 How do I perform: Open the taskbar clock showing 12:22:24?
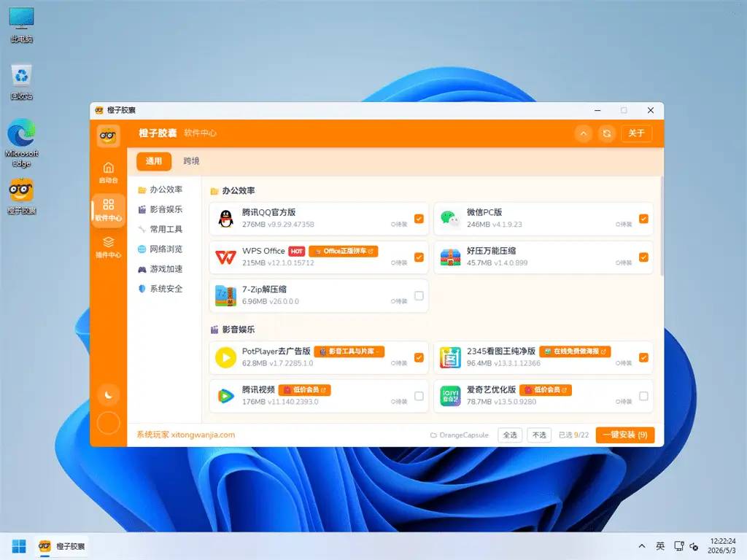pos(722,545)
